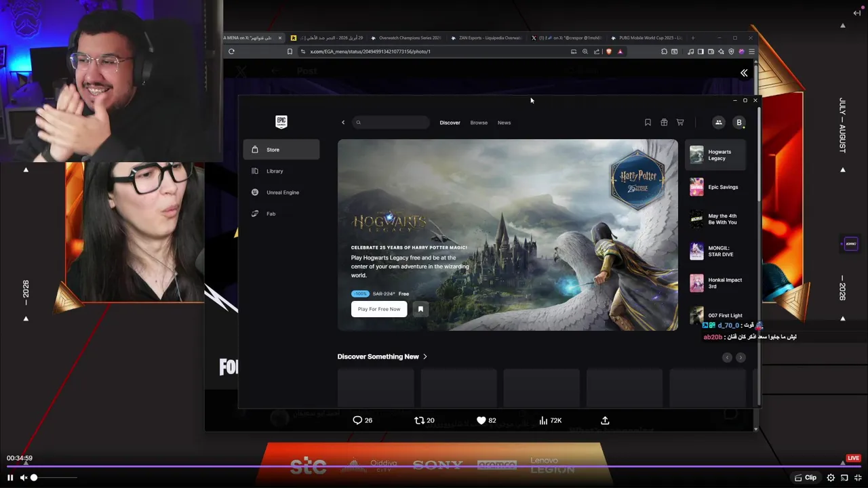Image resolution: width=868 pixels, height=488 pixels.
Task: Select 007 First Light in featured list
Action: (x=716, y=315)
